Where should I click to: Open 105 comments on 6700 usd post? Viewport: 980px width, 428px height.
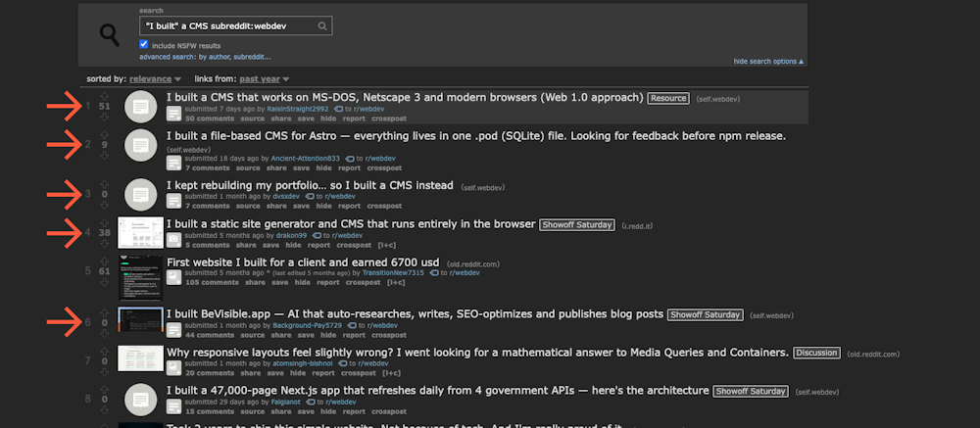point(212,282)
